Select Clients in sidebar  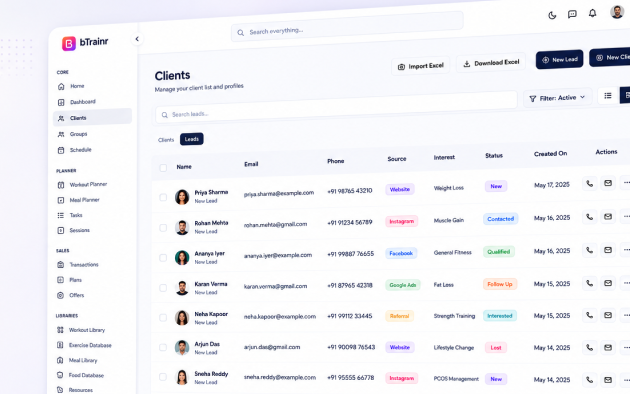click(92, 118)
